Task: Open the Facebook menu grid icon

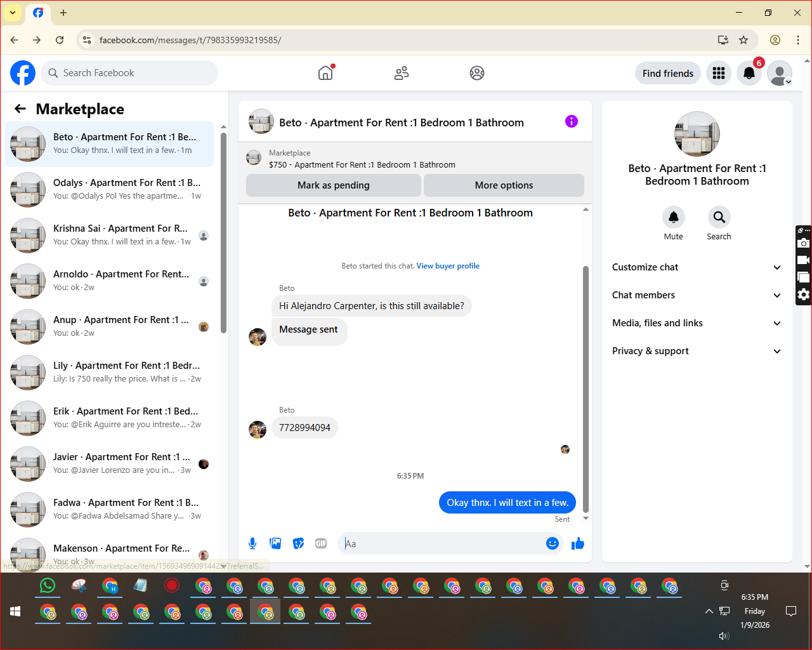Action: point(719,73)
